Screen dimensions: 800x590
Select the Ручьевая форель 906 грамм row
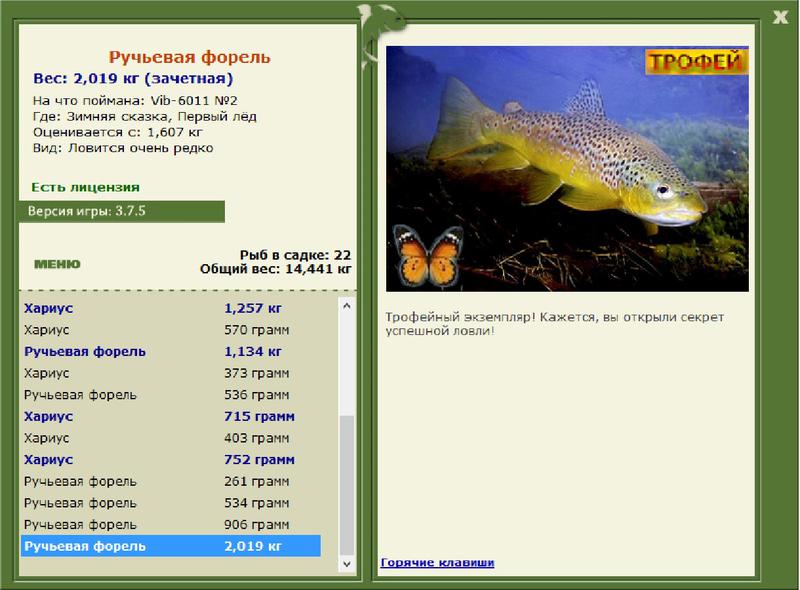tap(171, 525)
